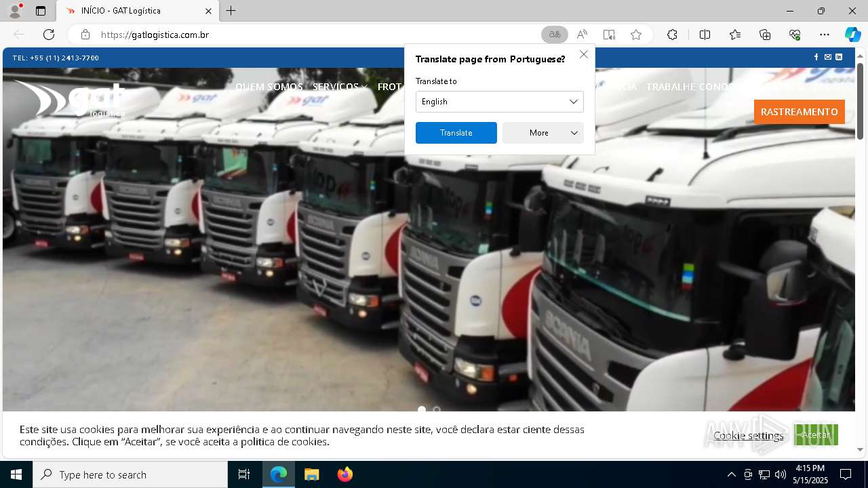Screen dimensions: 868x488
Task: Select the INÍCIO - GAT Logística tab
Action: tap(136, 11)
